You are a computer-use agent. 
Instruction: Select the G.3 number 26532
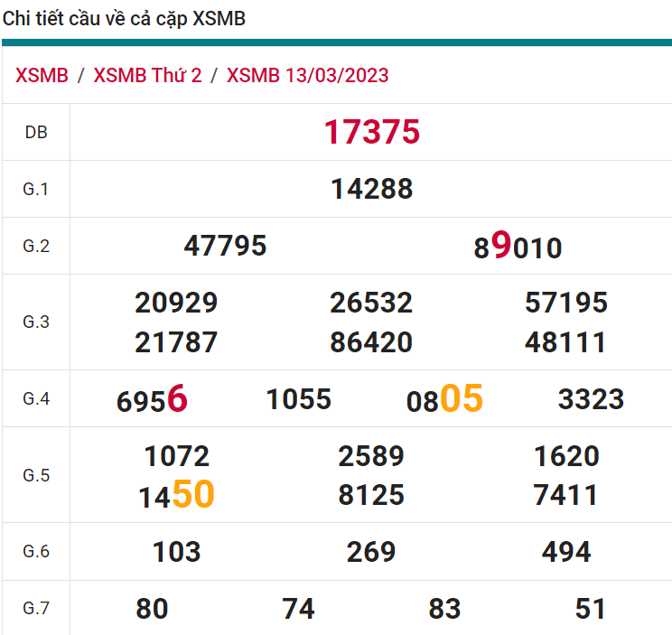click(371, 303)
